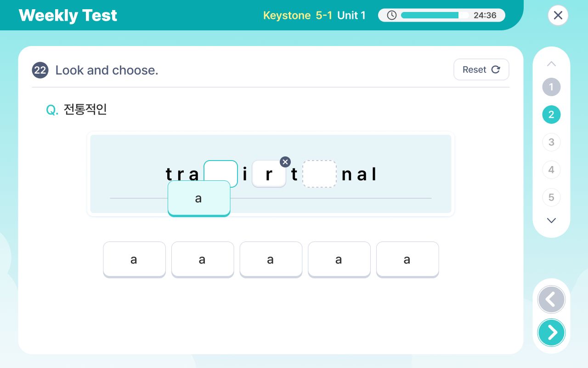Expand question list with down chevron
The image size is (588, 368).
pyautogui.click(x=551, y=220)
